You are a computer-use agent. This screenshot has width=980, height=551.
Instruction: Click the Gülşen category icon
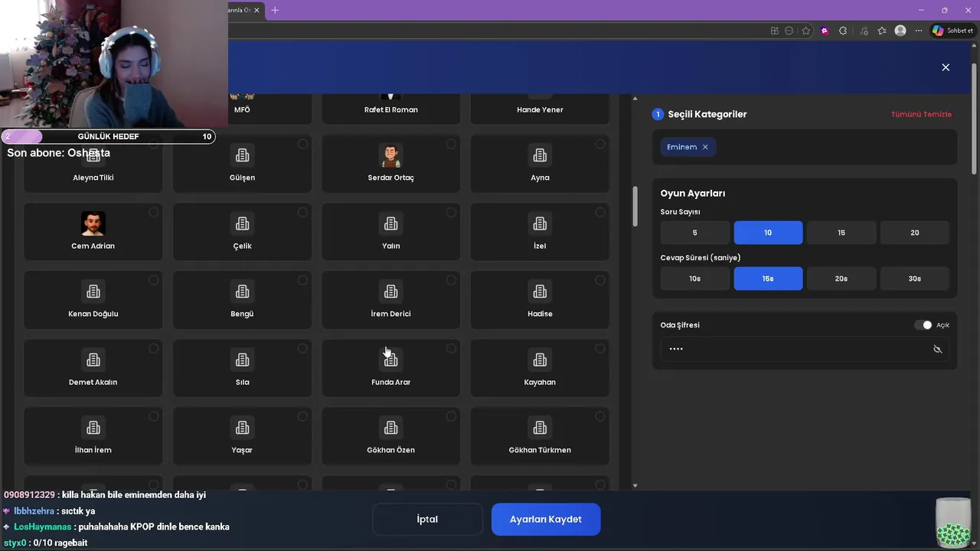click(x=242, y=155)
